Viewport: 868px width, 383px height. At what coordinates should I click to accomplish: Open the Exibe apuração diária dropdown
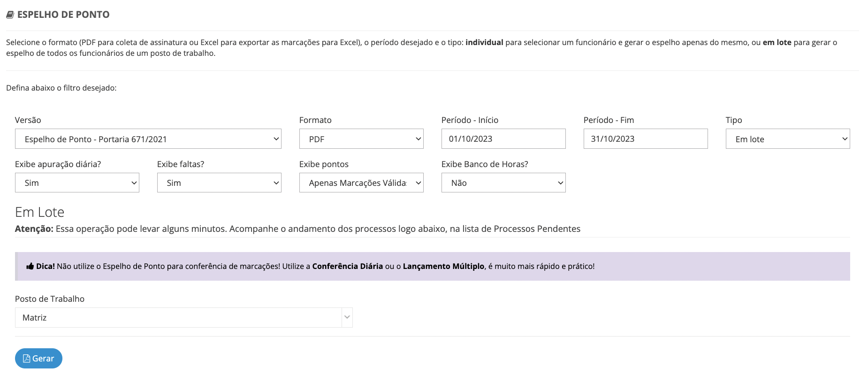(77, 183)
